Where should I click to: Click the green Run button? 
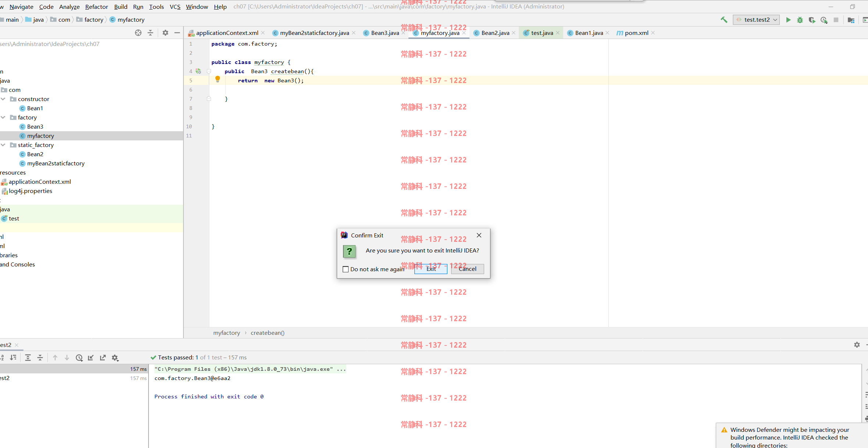coord(788,20)
